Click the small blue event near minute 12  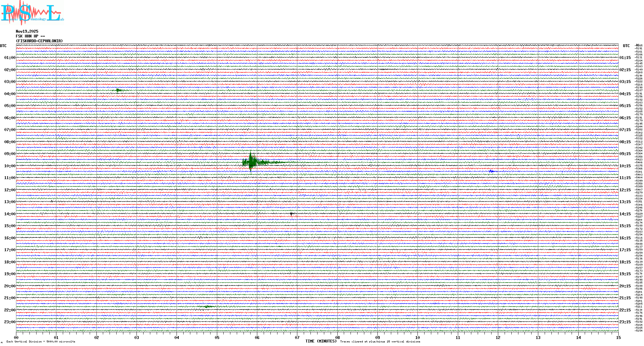coord(492,171)
